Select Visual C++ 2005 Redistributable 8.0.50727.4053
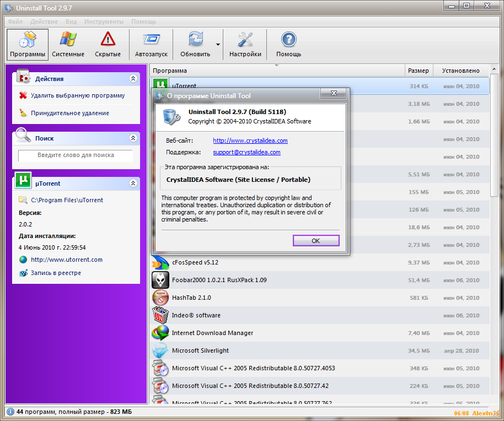Viewport: 504px width, 421px height. [319, 368]
